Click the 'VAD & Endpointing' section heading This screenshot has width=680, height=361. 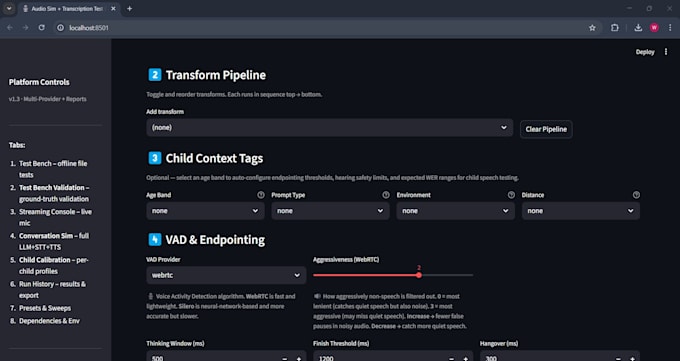tap(215, 240)
